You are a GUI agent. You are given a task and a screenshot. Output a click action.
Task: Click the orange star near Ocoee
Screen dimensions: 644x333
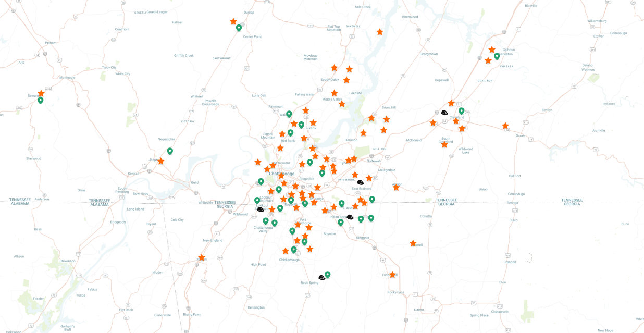505,126
